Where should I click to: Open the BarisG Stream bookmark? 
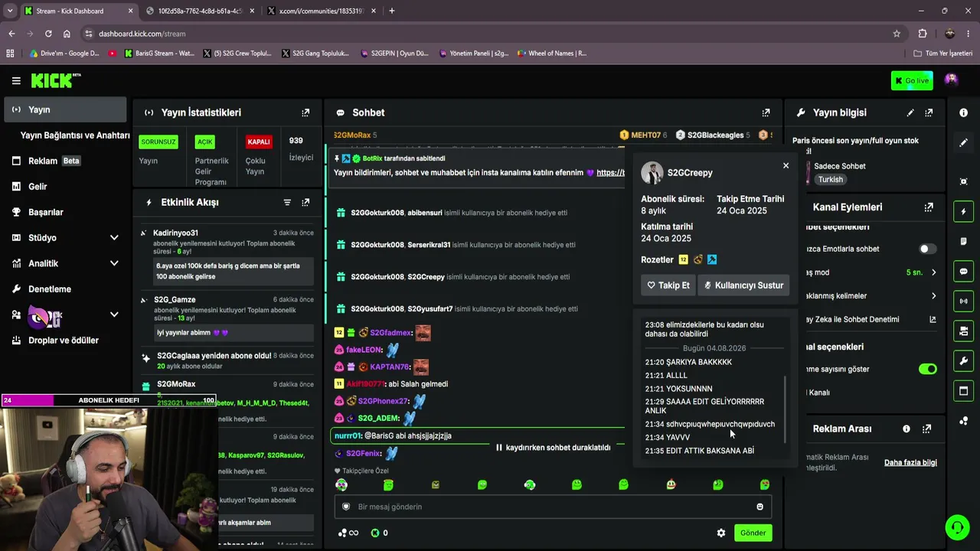pyautogui.click(x=159, y=54)
